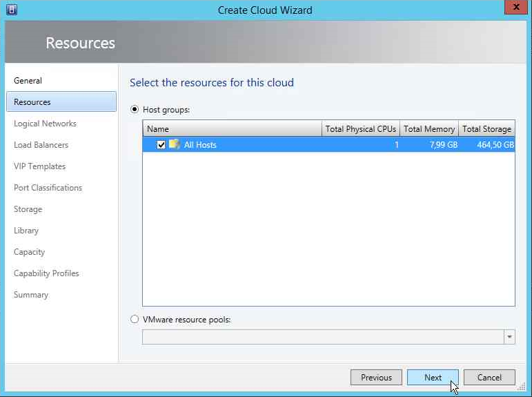
Task: Sort by Total Physical CPUs column
Action: point(361,129)
